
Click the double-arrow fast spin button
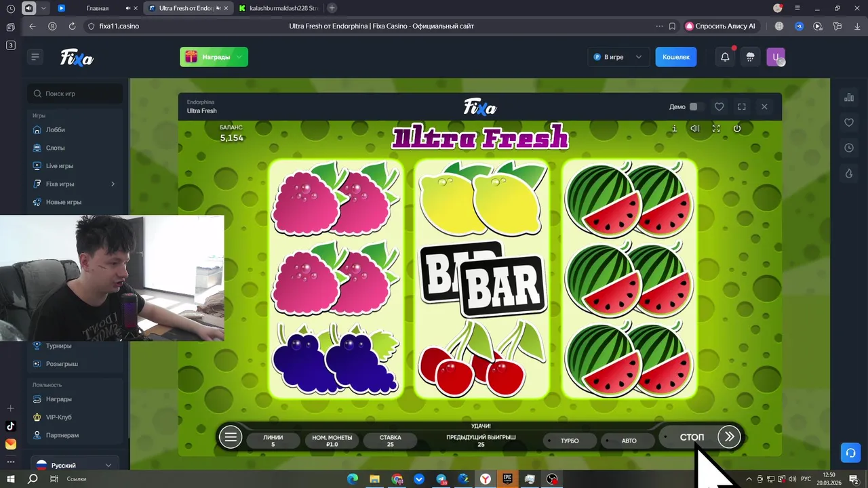[729, 437]
